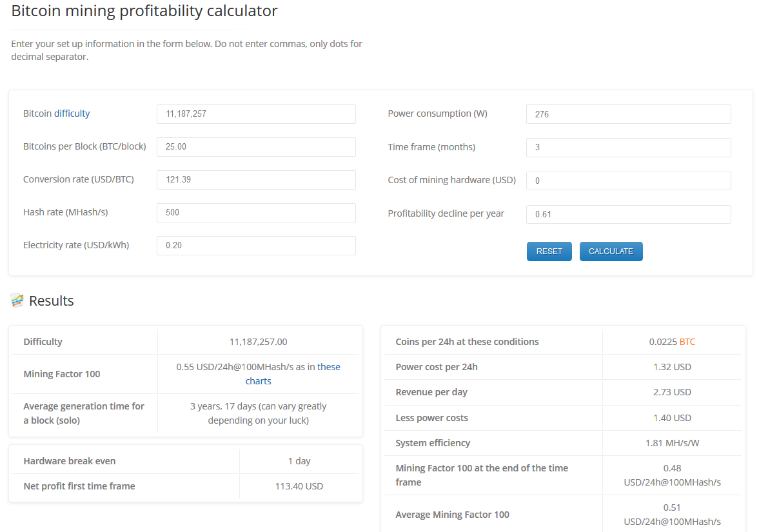Image resolution: width=759 pixels, height=532 pixels.
Task: Click the Results chart icon
Action: click(17, 300)
